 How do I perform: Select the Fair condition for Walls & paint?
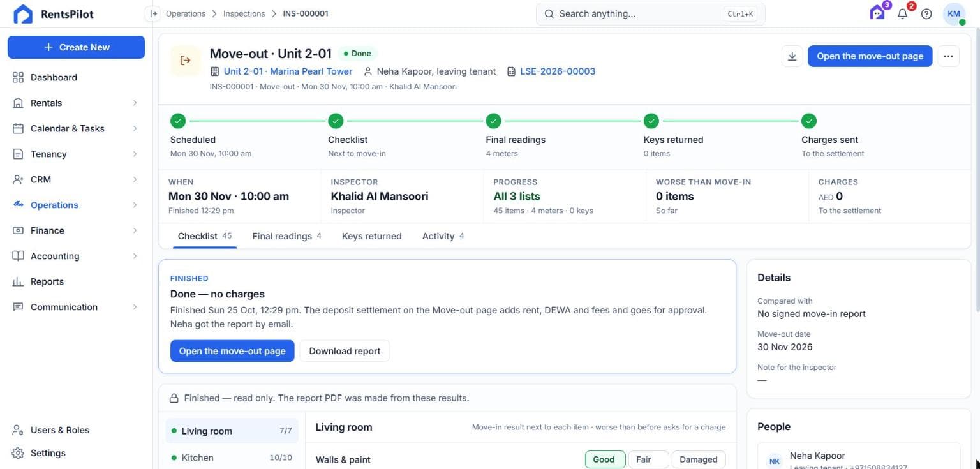coord(648,459)
